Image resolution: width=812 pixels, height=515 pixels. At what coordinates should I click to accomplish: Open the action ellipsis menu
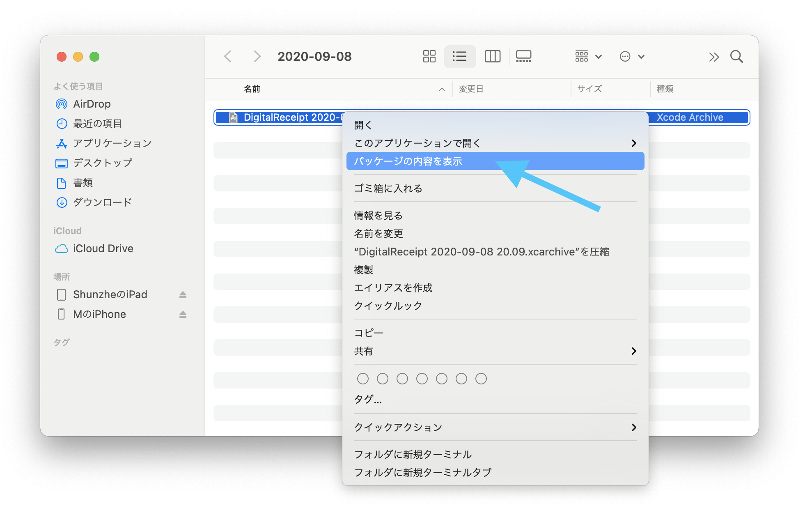(x=632, y=56)
